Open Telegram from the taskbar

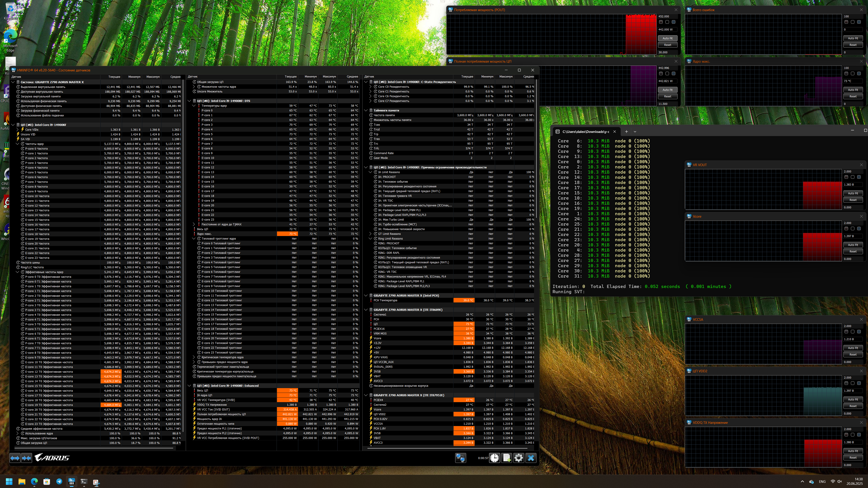pyautogui.click(x=59, y=482)
